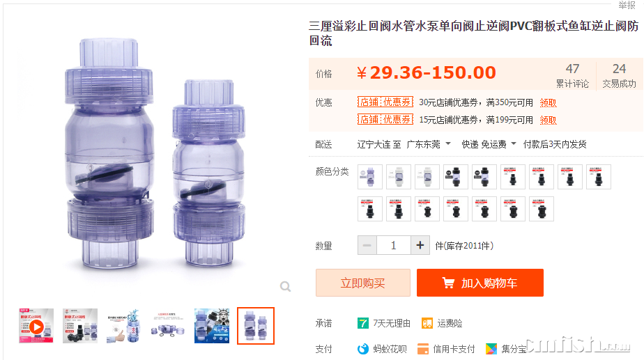Viewport: 644px width, 360px height.
Task: Click the quantity input field
Action: [394, 246]
